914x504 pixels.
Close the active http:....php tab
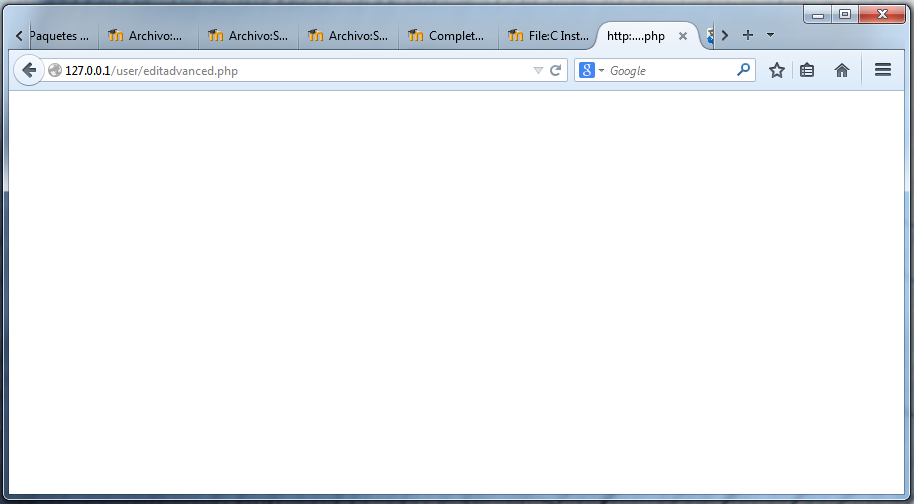point(683,36)
